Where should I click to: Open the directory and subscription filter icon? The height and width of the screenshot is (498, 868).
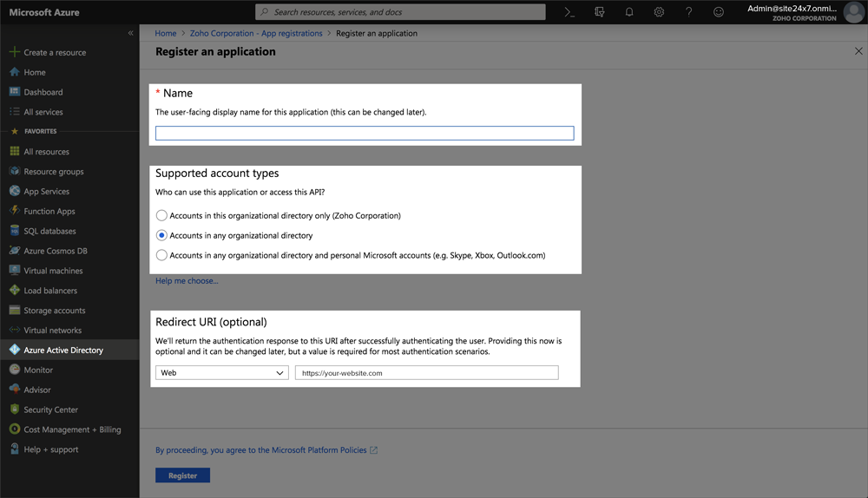(600, 11)
